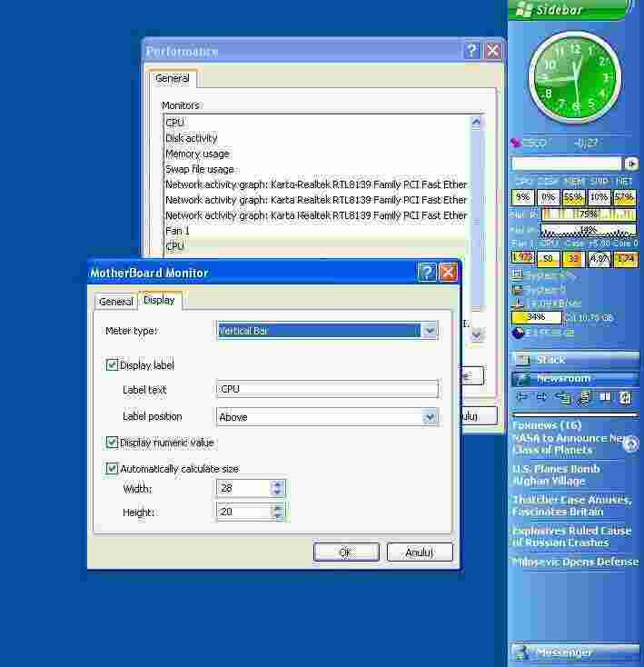
Task: Expand the Label position dropdown
Action: pyautogui.click(x=430, y=417)
